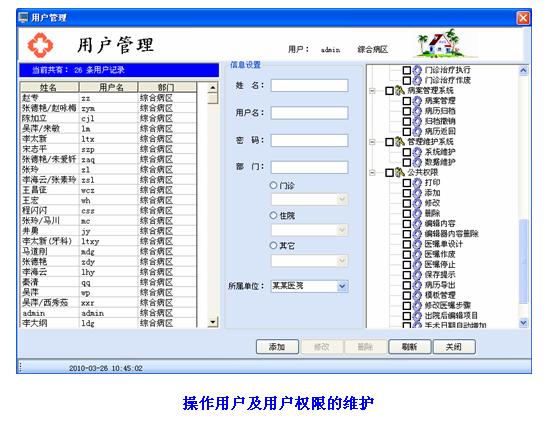Click the gear icon next to 打印

417,183
